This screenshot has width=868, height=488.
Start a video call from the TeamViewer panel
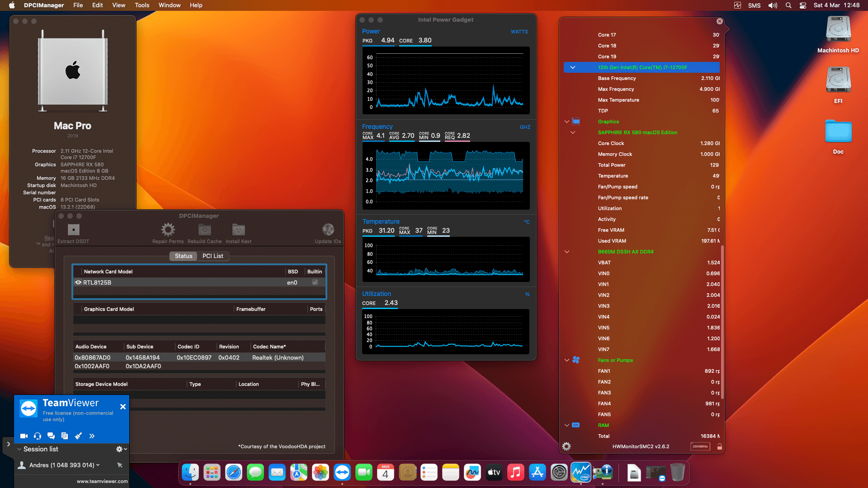(24, 436)
